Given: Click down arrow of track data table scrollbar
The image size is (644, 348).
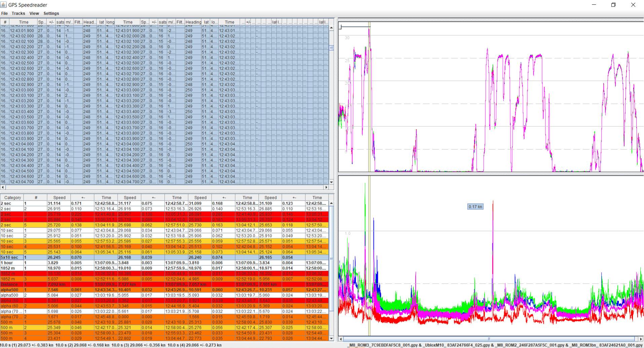Looking at the screenshot, I should click(331, 182).
